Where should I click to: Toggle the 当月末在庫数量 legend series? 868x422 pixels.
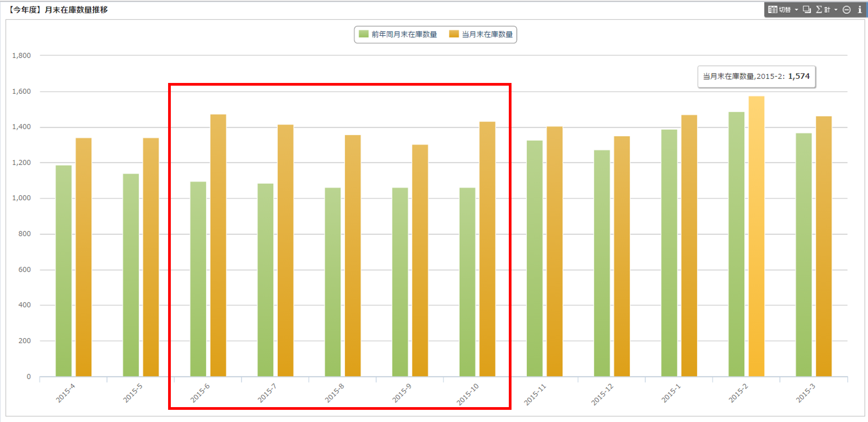pyautogui.click(x=481, y=34)
